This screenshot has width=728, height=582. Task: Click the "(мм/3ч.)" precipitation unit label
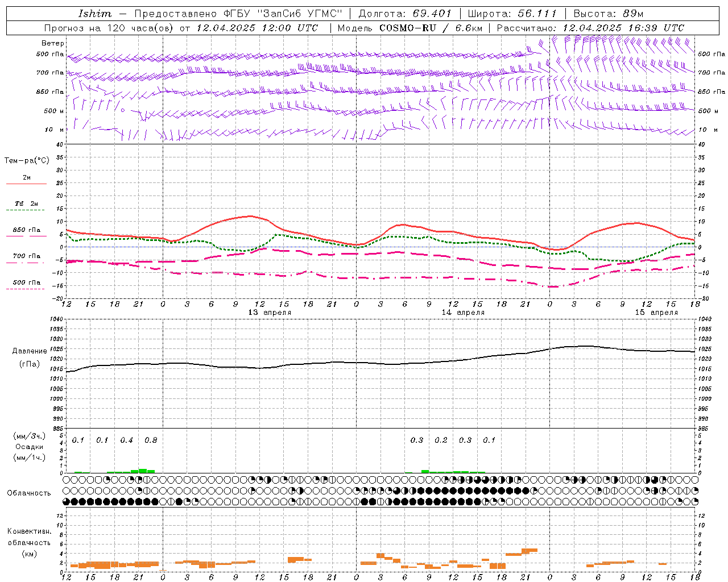tap(30, 436)
